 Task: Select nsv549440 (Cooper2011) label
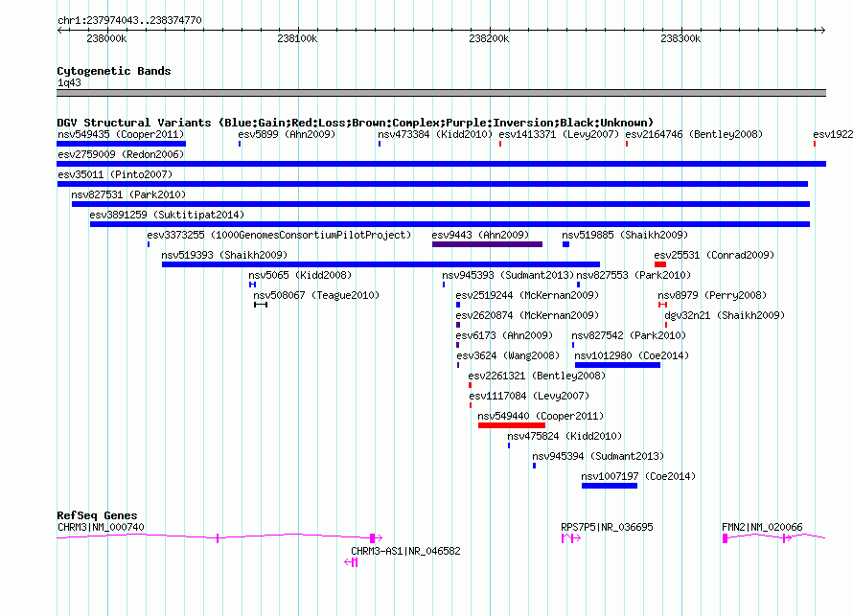[541, 416]
